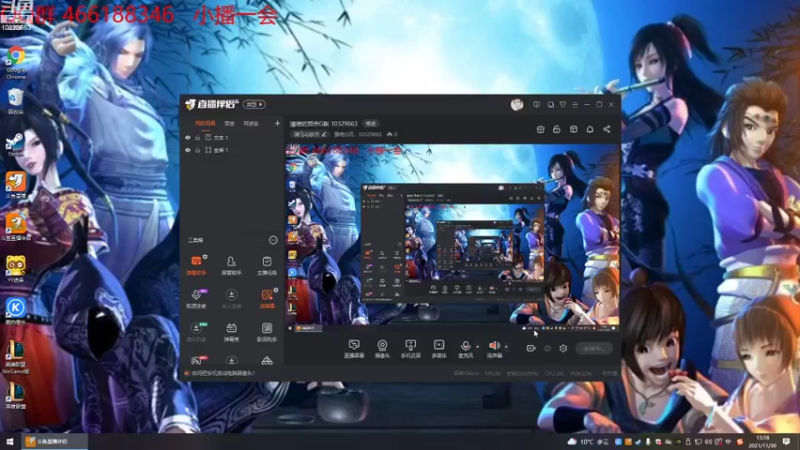Screen dimensions: 800x450
Task: Add multimedia source
Action: 439,348
